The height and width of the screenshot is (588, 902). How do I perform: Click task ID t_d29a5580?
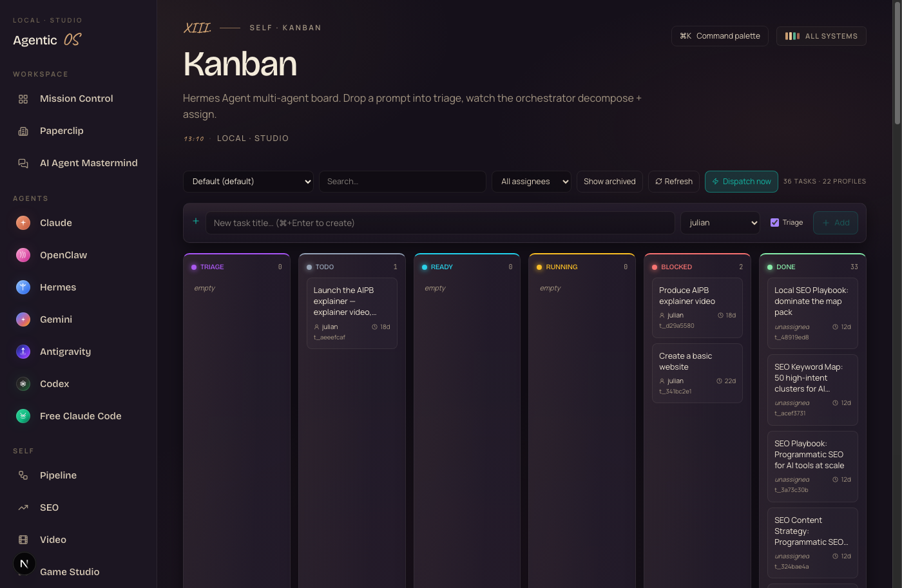pos(676,326)
